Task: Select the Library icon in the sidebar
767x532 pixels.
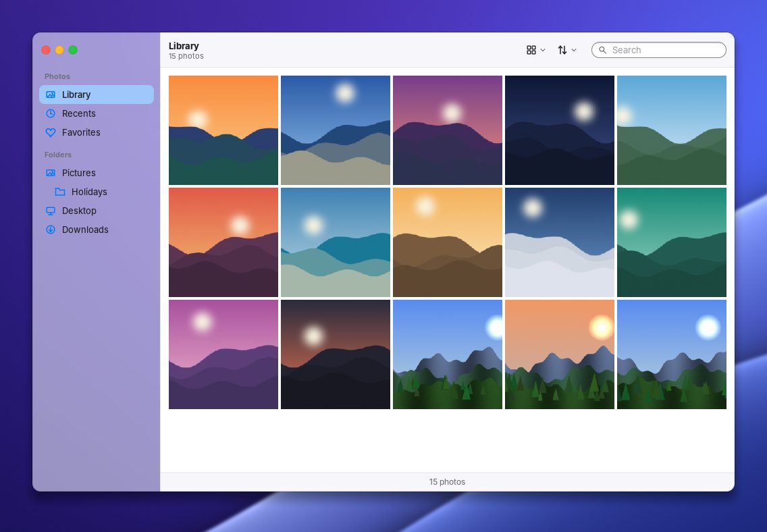Action: click(51, 95)
